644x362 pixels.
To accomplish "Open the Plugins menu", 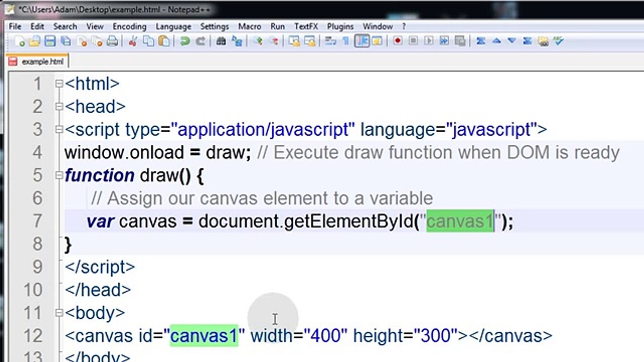I will pyautogui.click(x=341, y=26).
